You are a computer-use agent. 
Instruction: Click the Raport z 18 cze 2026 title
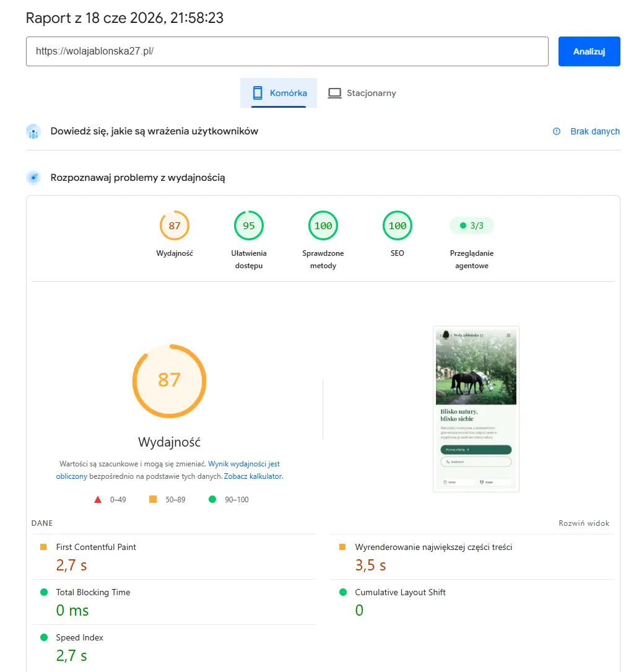coord(124,18)
